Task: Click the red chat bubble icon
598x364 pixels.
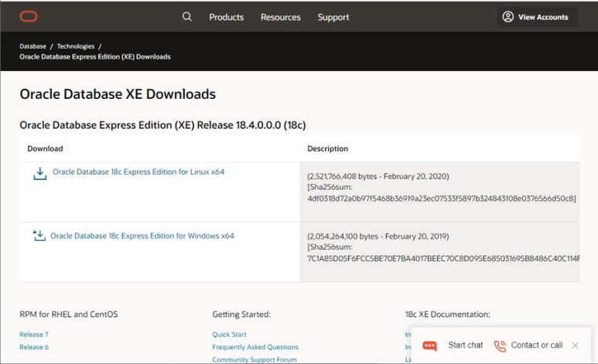Action: [430, 345]
